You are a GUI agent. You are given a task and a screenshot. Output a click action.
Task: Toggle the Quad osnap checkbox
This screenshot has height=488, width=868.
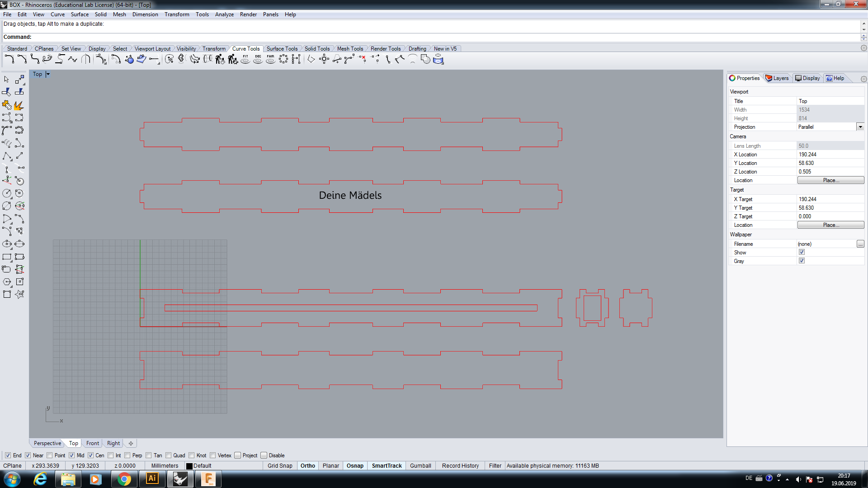click(x=169, y=455)
